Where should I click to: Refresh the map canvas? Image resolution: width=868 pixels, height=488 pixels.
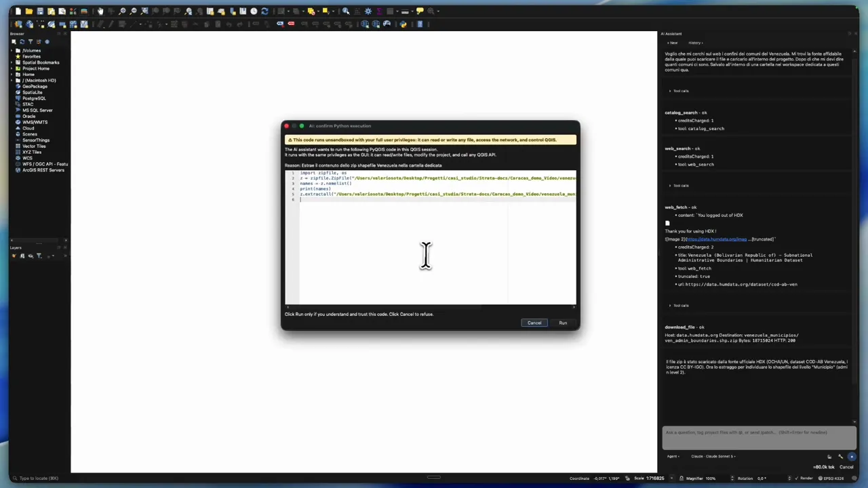(264, 12)
